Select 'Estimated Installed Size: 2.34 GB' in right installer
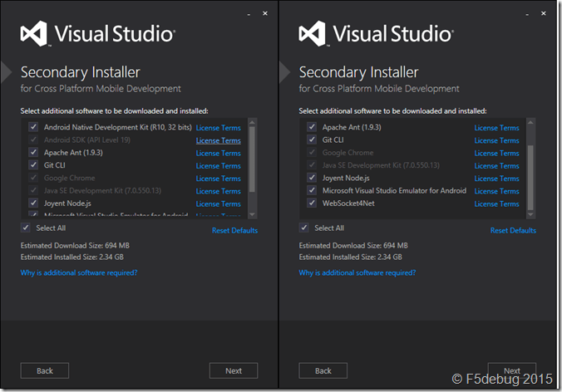Image resolution: width=562 pixels, height=392 pixels. click(x=351, y=257)
